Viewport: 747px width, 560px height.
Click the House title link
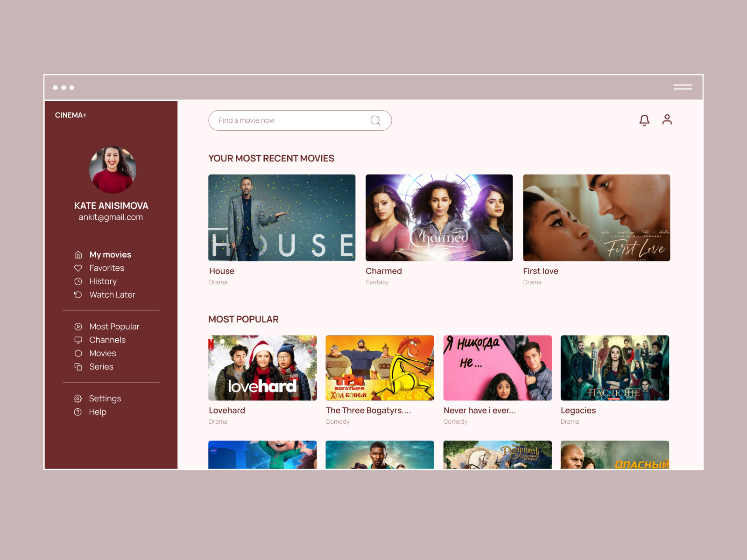(x=222, y=271)
